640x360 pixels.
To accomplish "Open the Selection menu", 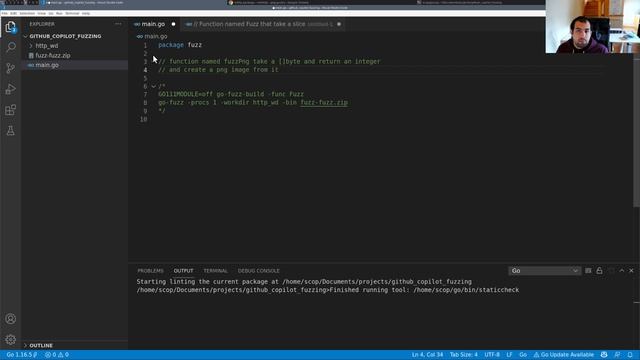I will pyautogui.click(x=27, y=13).
